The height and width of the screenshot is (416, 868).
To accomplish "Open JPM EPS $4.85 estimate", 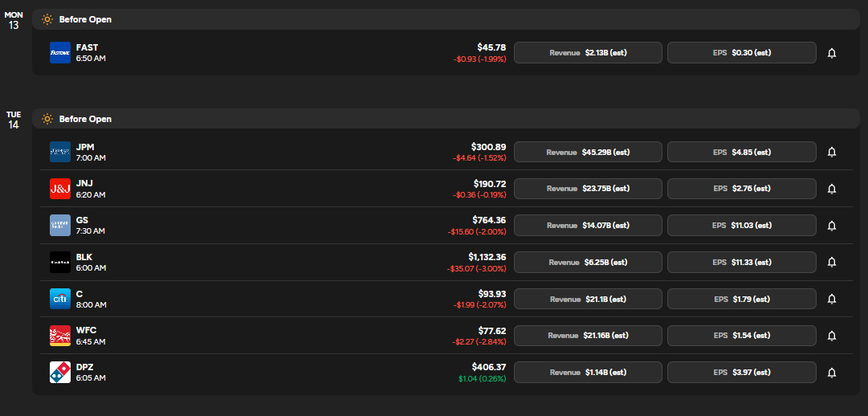I will pos(742,152).
